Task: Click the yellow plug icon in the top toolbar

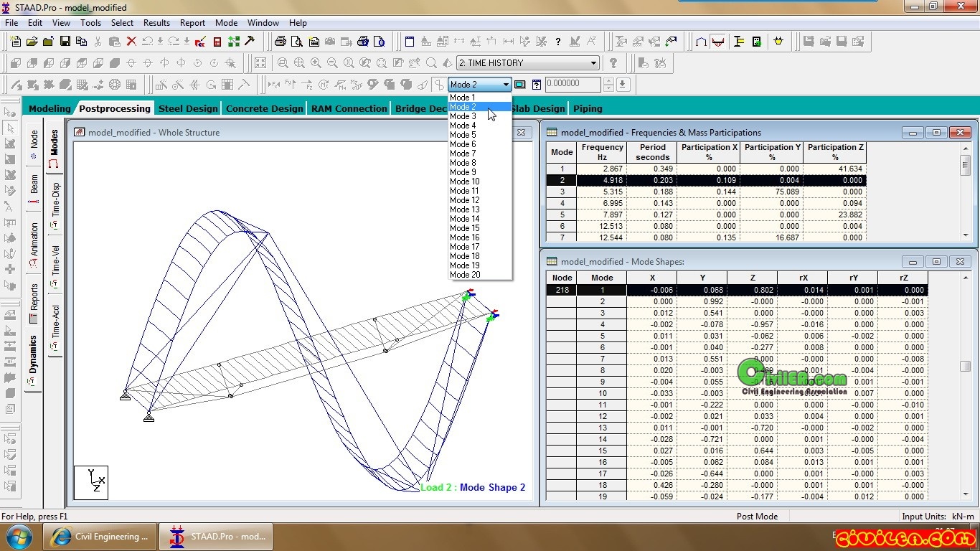Action: click(x=778, y=42)
